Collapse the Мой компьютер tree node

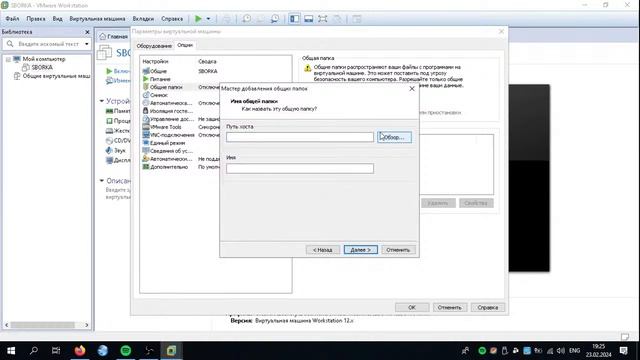pos(8,59)
